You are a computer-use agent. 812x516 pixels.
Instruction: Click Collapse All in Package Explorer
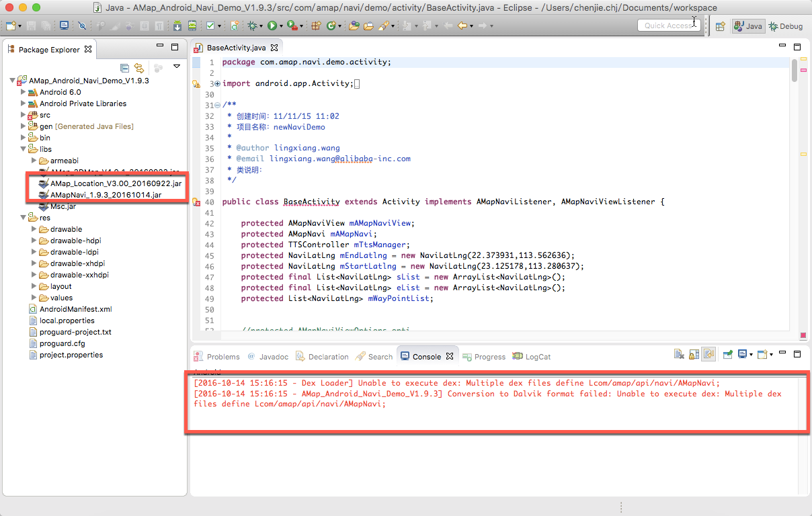pyautogui.click(x=124, y=68)
